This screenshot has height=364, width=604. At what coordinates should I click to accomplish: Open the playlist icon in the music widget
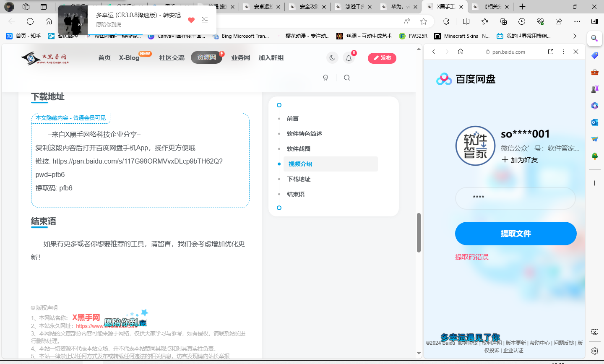(205, 20)
